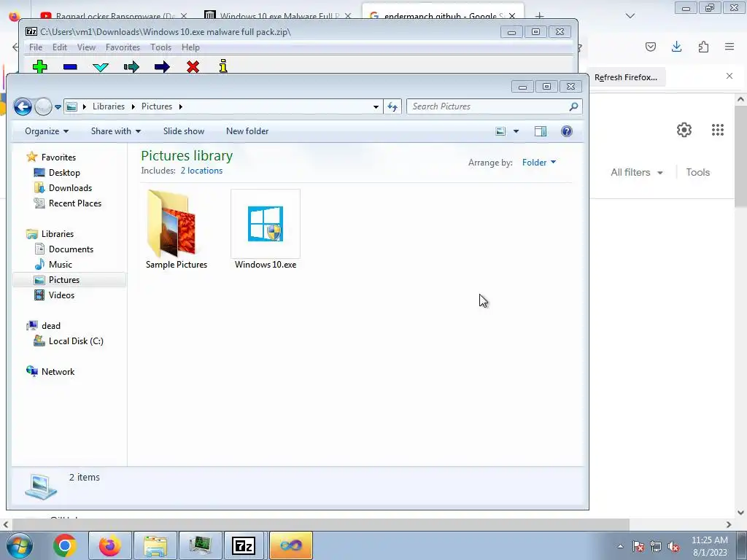Open the Firefox list all tabs chevron

(630, 16)
